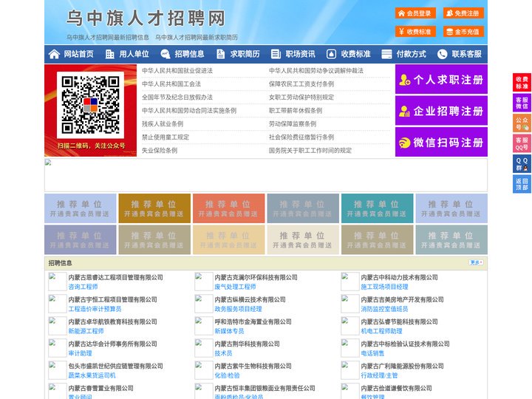Open the 施工现场项目经理 job link
The width and height of the screenshot is (532, 399).
click(384, 287)
